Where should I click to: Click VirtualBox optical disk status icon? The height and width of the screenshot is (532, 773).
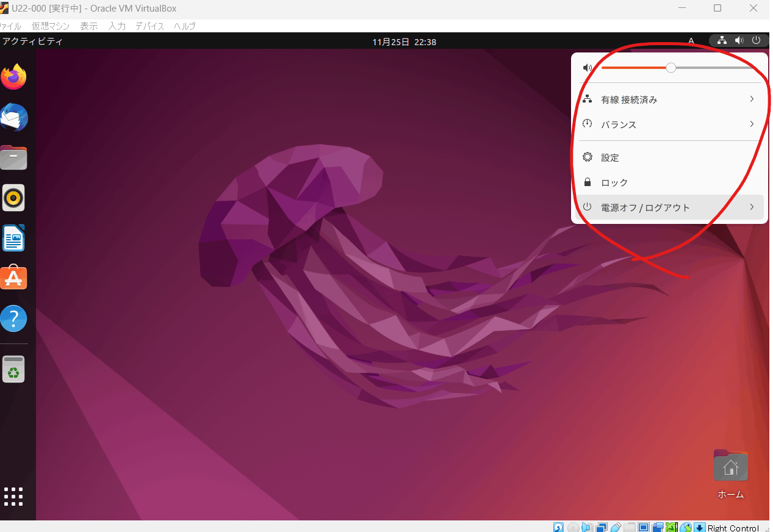(573, 527)
